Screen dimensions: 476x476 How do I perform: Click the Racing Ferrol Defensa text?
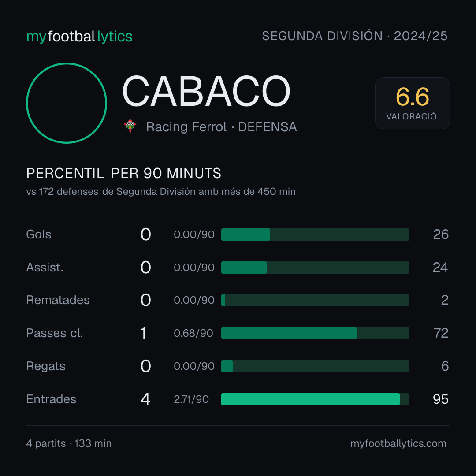coord(221,127)
